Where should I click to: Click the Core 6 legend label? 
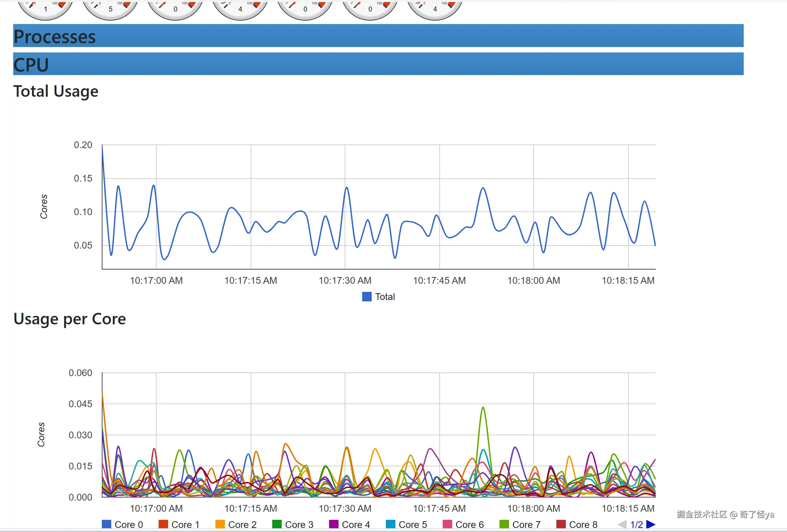point(469,525)
